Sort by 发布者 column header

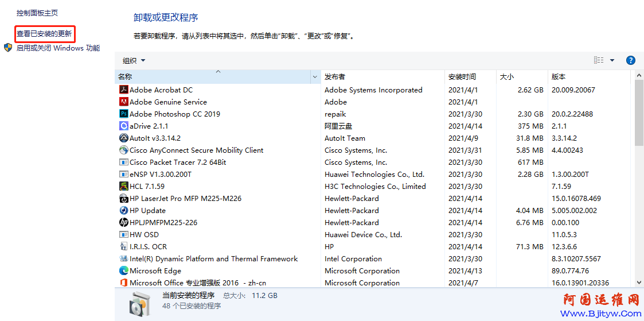[334, 76]
